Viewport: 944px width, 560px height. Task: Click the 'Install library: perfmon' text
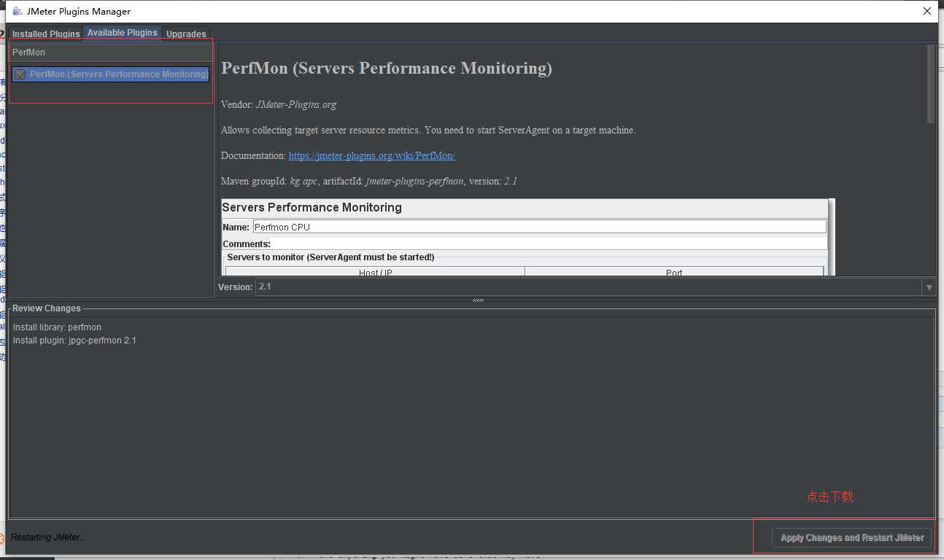pos(57,327)
